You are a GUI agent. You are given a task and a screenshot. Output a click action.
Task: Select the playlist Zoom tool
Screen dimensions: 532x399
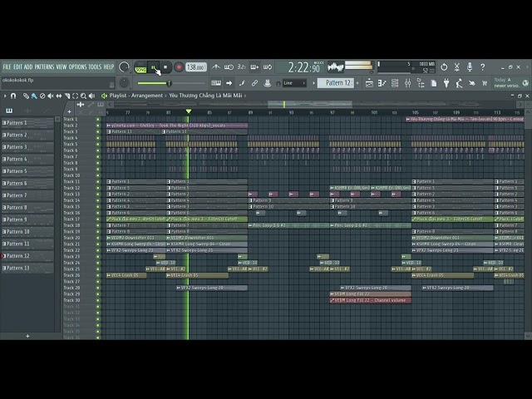(83, 96)
